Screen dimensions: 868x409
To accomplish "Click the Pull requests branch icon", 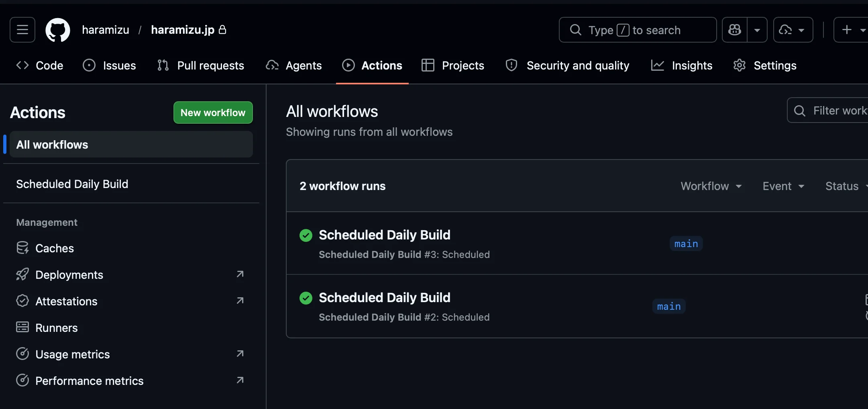I will click(163, 65).
